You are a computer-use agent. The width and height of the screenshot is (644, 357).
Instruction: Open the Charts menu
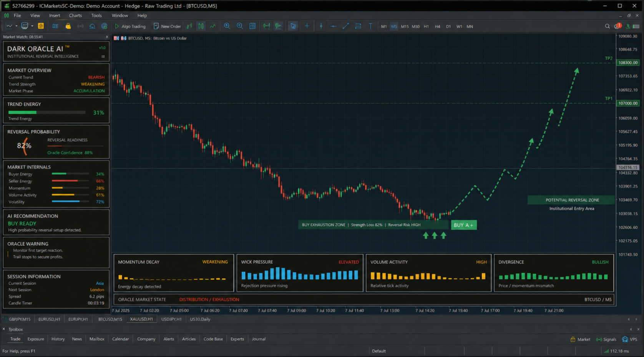[75, 15]
